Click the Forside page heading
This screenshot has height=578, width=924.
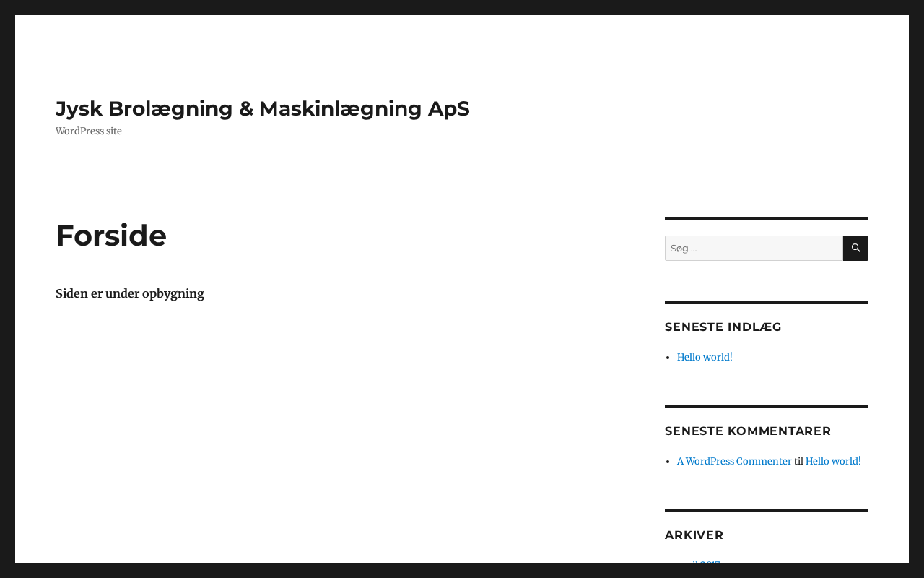click(x=111, y=236)
